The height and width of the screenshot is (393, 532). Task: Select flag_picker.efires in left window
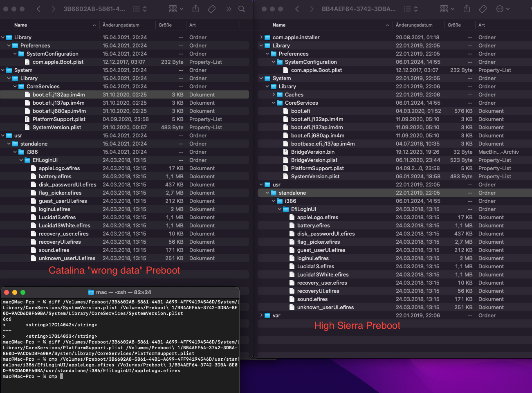tap(60, 193)
